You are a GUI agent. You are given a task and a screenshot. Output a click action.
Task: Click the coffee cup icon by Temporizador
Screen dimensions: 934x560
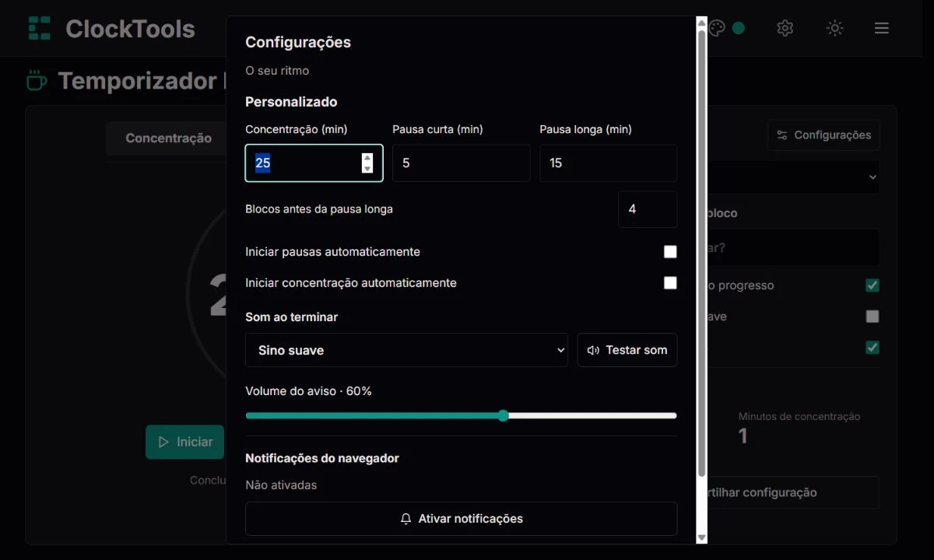click(x=37, y=81)
